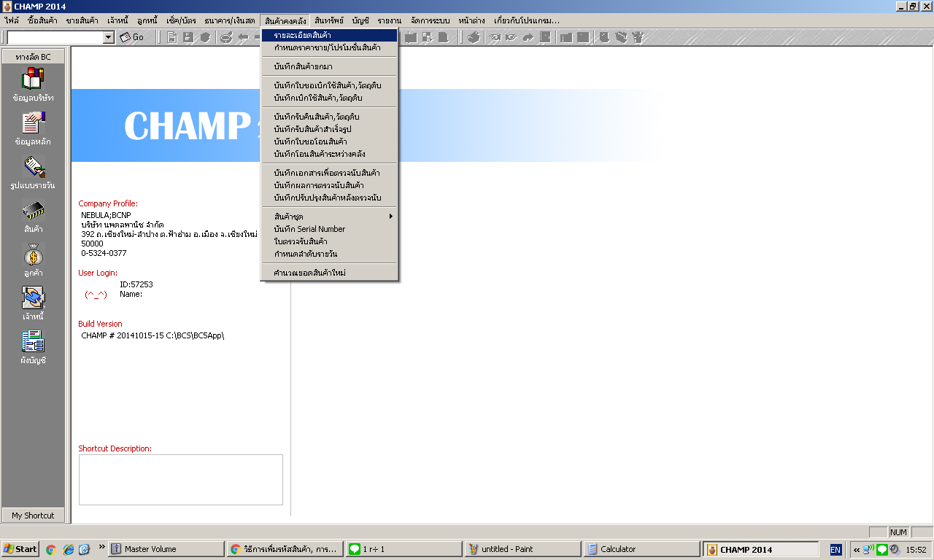Expand the สินค้าชุด submenu
Screen dimensions: 934x560
point(330,217)
